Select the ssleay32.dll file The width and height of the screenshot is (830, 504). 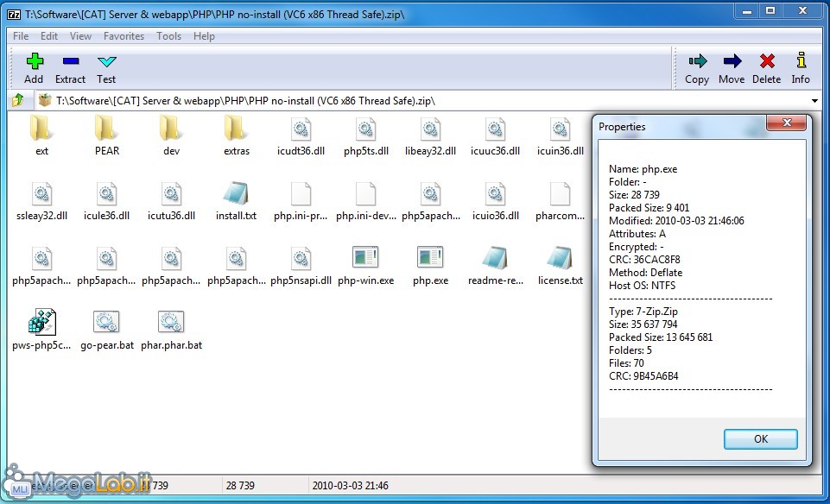41,201
